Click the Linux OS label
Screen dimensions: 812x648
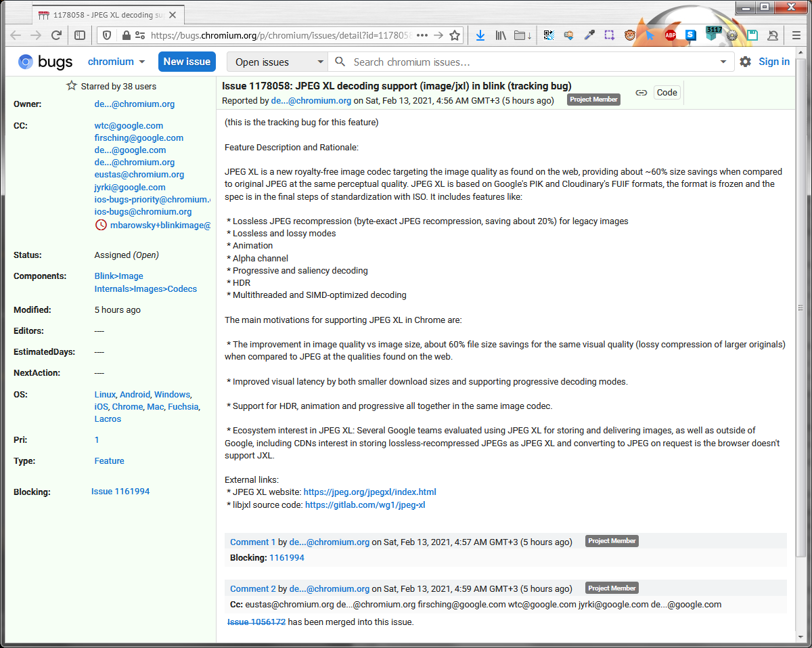point(105,395)
